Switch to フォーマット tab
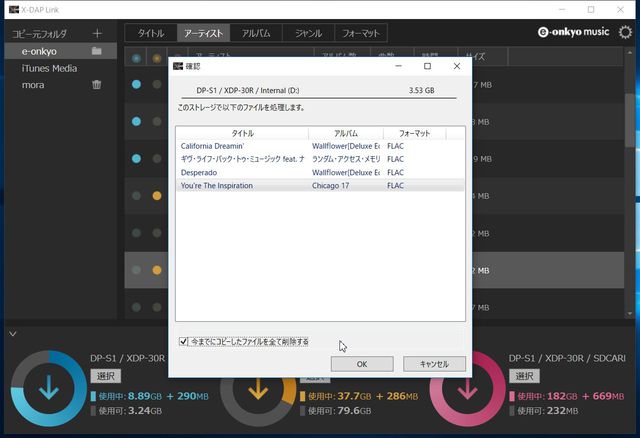The image size is (640, 438). pos(361,33)
